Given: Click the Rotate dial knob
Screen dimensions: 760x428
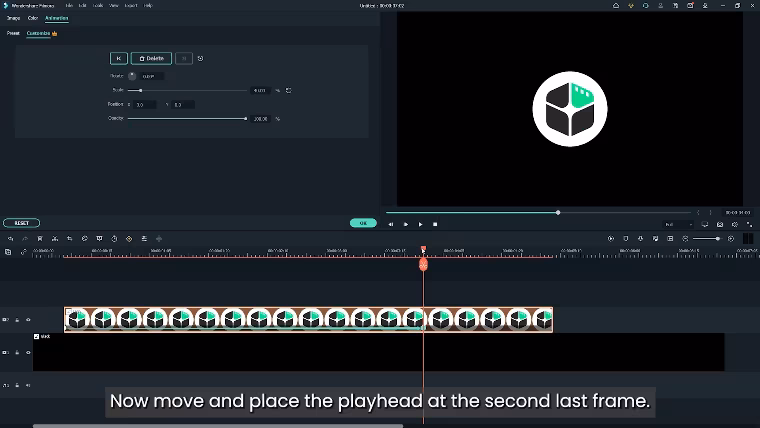Looking at the screenshot, I should click(x=132, y=76).
